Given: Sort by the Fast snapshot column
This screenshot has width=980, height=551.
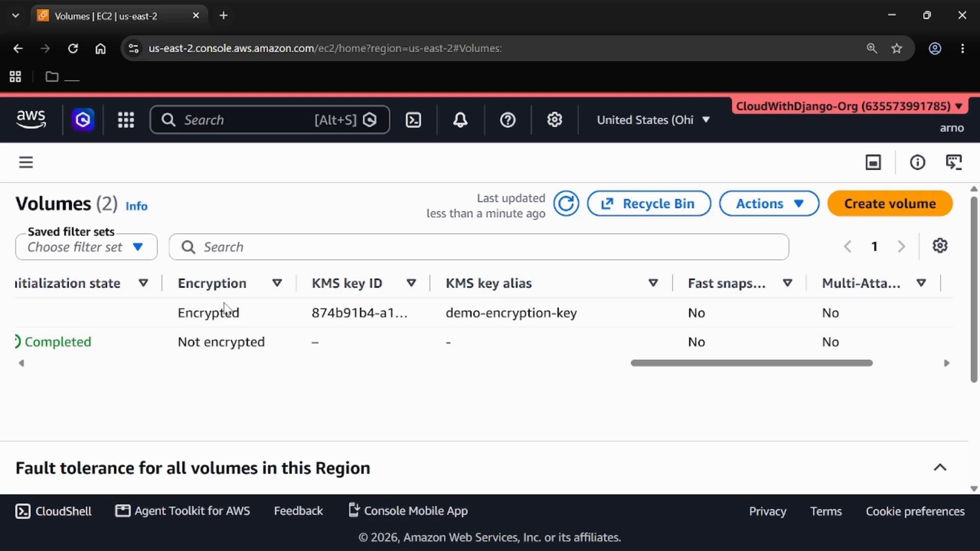Looking at the screenshot, I should (788, 283).
